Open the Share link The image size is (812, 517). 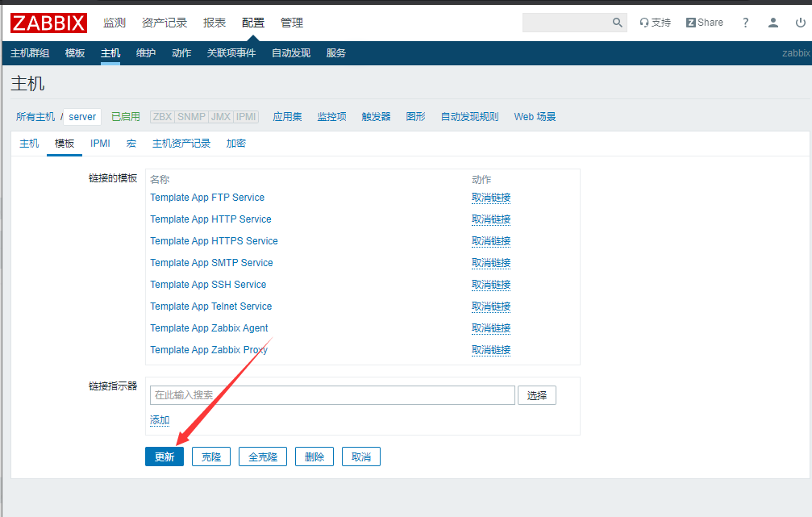coord(704,23)
